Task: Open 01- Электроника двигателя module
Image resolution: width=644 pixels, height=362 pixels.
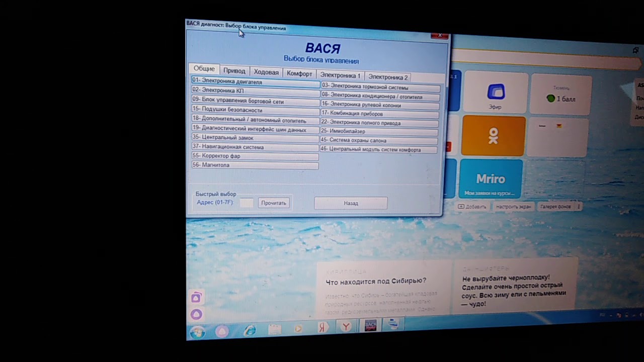Action: click(256, 81)
